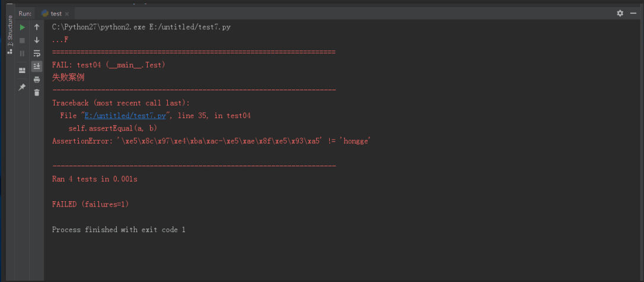Viewport: 644px width, 282px height.
Task: Click the python2.exe command line text
Action: pos(141,27)
